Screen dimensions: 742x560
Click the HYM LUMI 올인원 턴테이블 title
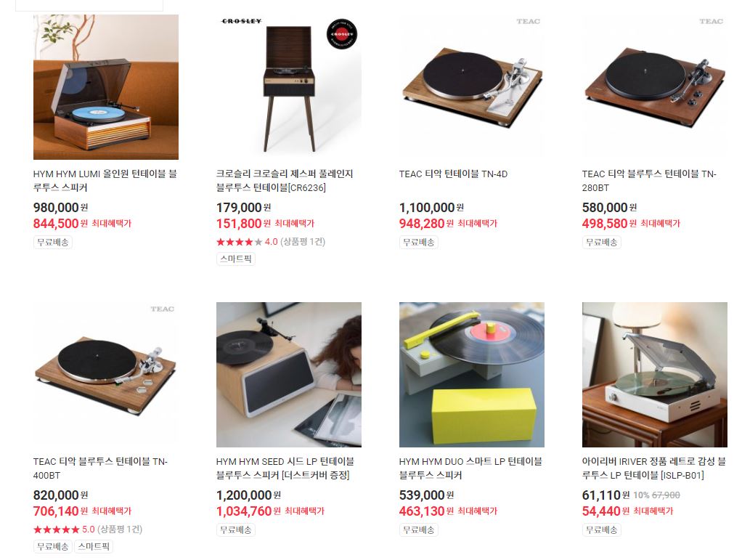coord(105,181)
